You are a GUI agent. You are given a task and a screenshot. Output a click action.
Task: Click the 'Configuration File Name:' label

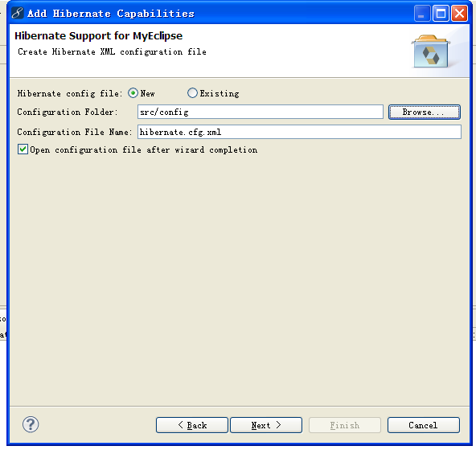click(75, 132)
